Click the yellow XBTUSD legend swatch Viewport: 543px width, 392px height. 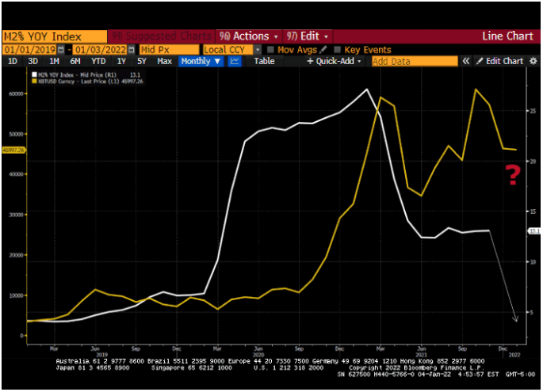(x=34, y=82)
